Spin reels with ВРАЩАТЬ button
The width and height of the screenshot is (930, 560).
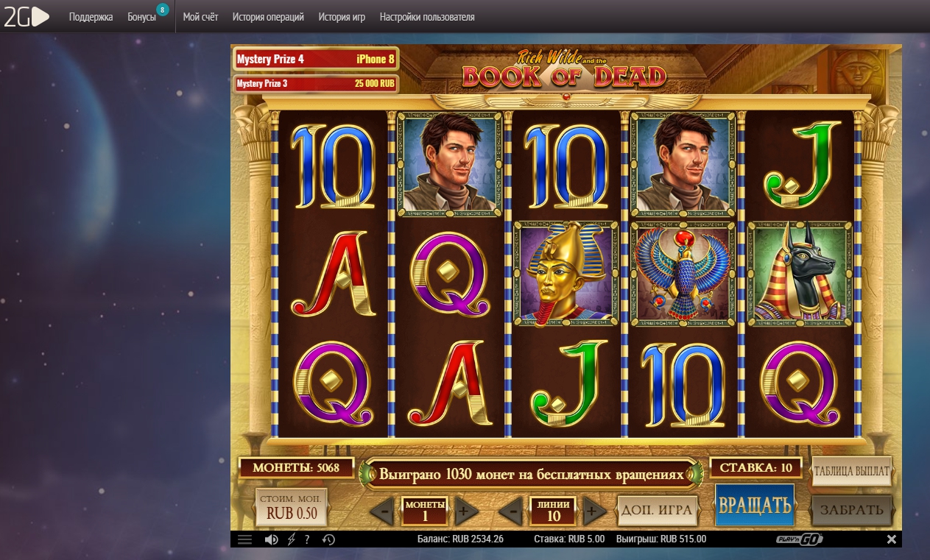pos(755,506)
